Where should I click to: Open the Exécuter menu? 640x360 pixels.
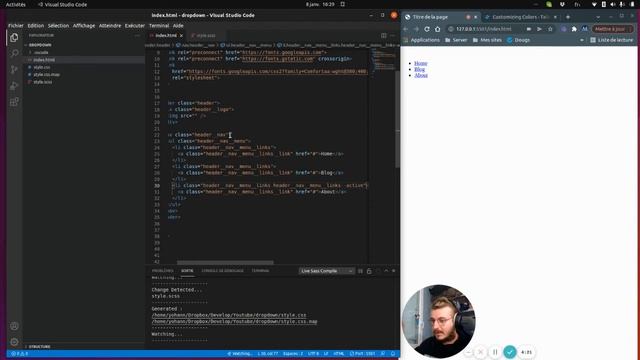tap(135, 25)
